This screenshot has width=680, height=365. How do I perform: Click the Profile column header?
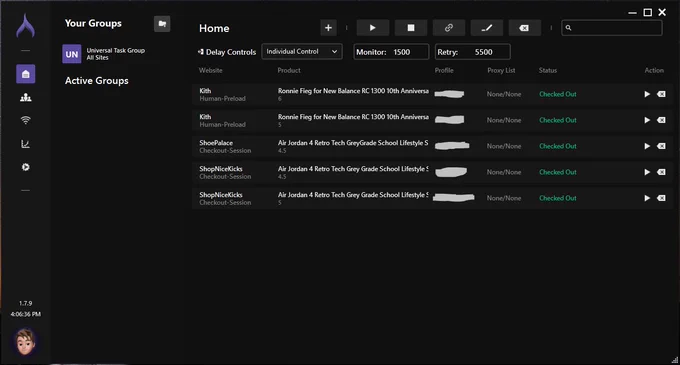pos(444,70)
